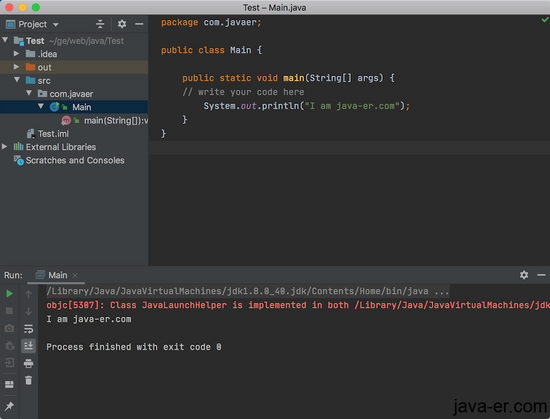Screen dimensions: 550x419
Task: Pin the Run tab
Action: coord(9,406)
